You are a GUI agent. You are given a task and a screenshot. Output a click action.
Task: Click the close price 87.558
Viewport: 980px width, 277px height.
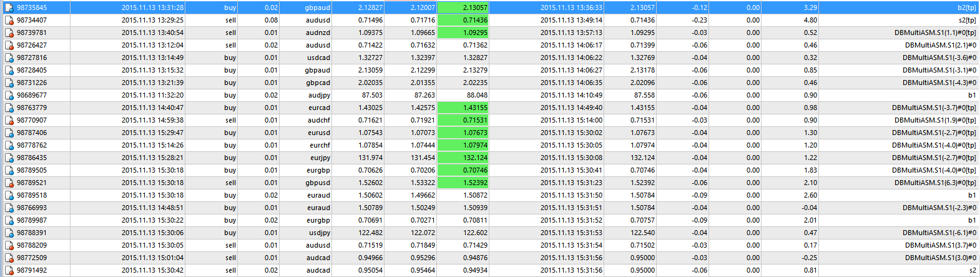(x=645, y=95)
